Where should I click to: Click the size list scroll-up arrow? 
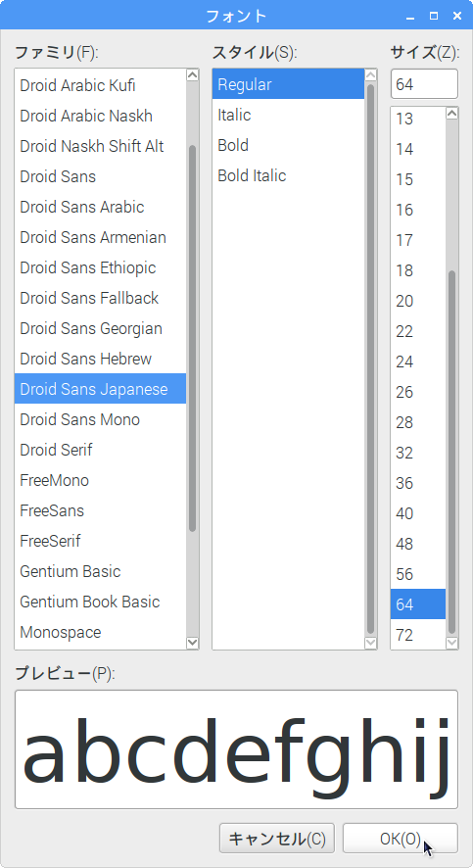pyautogui.click(x=452, y=114)
